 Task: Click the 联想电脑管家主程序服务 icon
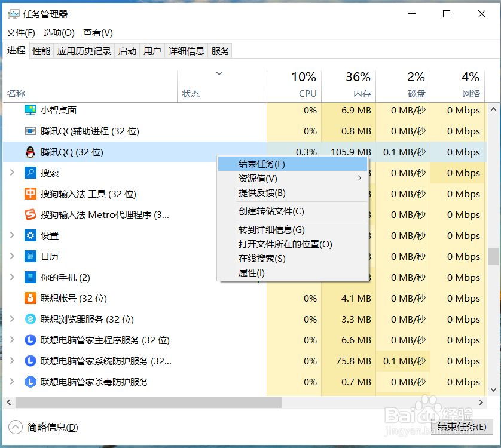[x=30, y=340]
